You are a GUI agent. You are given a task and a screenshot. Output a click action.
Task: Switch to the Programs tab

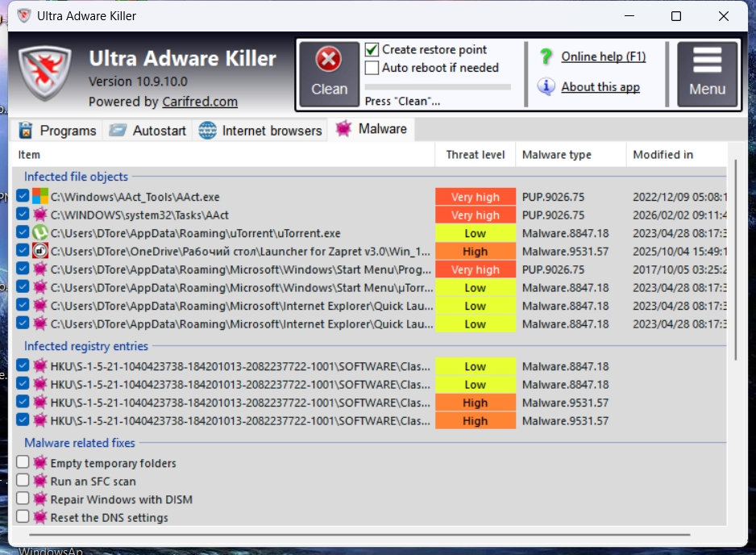click(57, 131)
